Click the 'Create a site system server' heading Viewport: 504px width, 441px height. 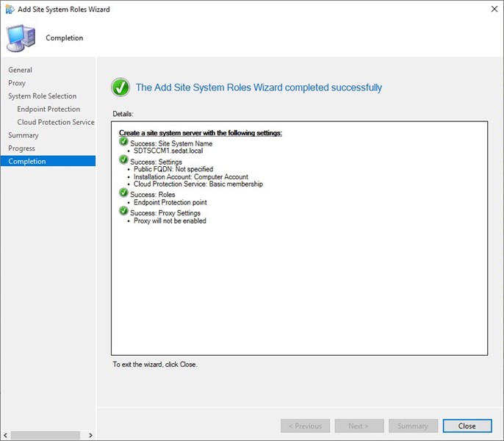tap(201, 133)
